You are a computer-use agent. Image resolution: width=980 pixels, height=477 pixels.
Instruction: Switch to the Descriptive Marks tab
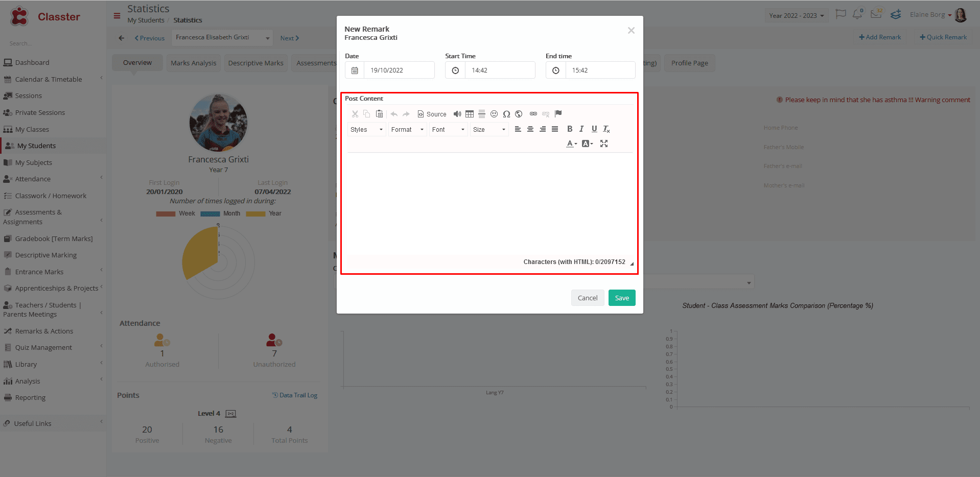[255, 63]
